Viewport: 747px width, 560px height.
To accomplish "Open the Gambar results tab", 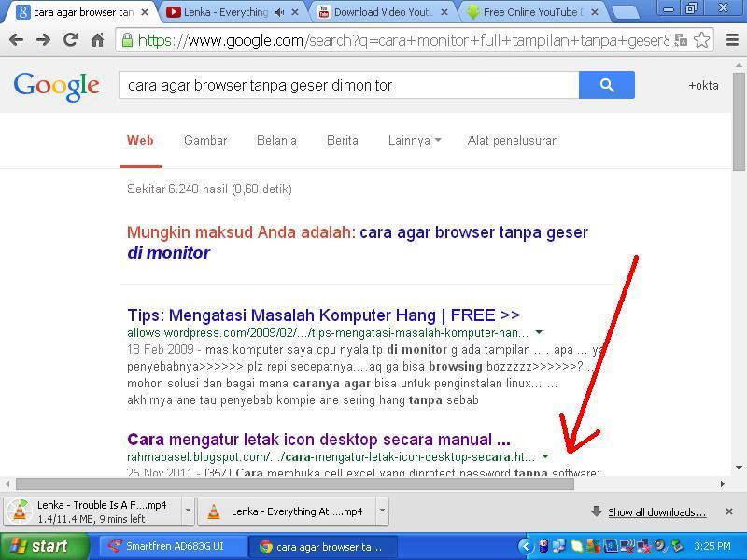I will pyautogui.click(x=205, y=141).
